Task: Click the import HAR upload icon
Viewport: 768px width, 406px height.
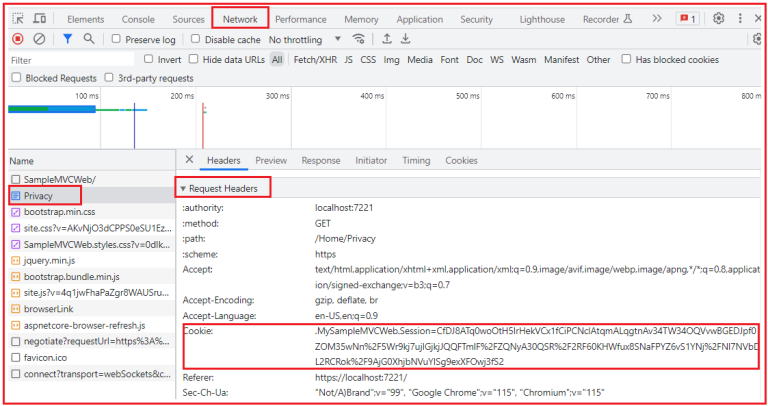Action: (x=387, y=39)
